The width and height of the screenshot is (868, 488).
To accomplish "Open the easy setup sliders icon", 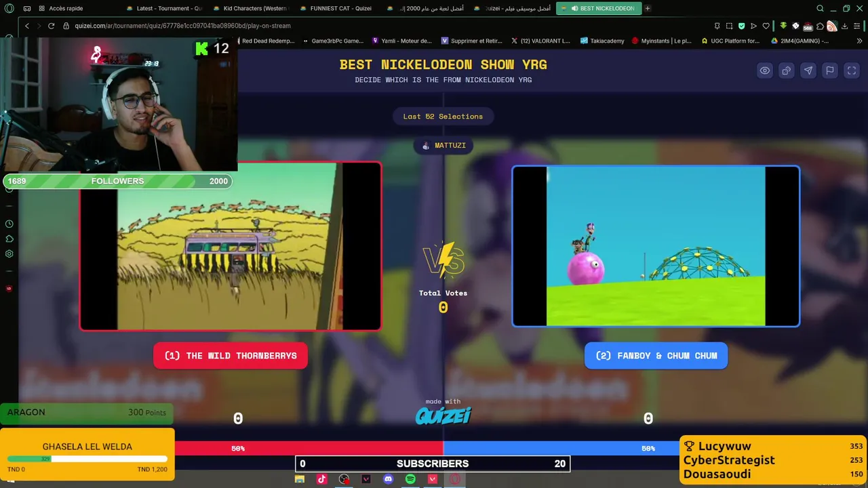I will 858,26.
